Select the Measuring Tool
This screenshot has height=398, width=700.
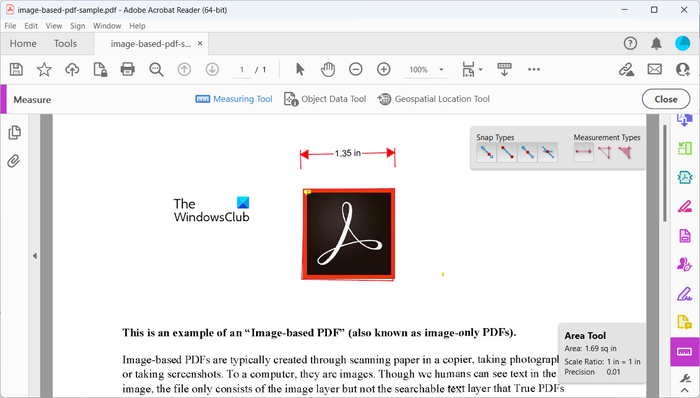coord(234,99)
